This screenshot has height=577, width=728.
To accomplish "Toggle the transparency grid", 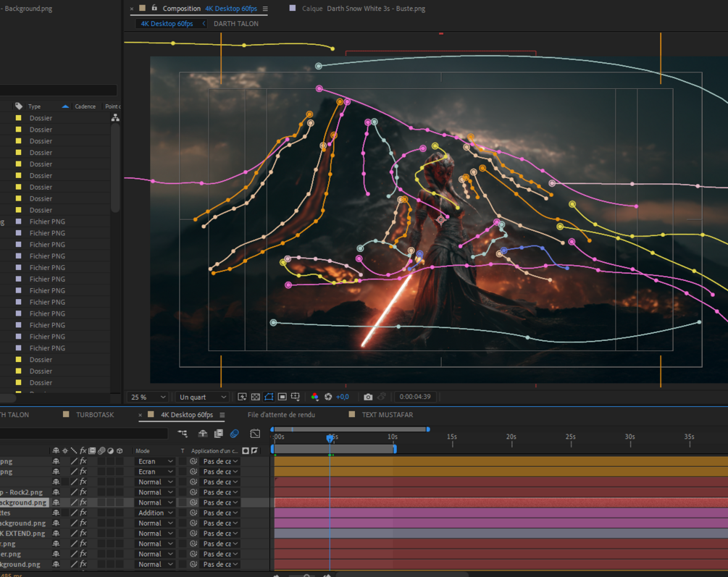I will pos(256,397).
